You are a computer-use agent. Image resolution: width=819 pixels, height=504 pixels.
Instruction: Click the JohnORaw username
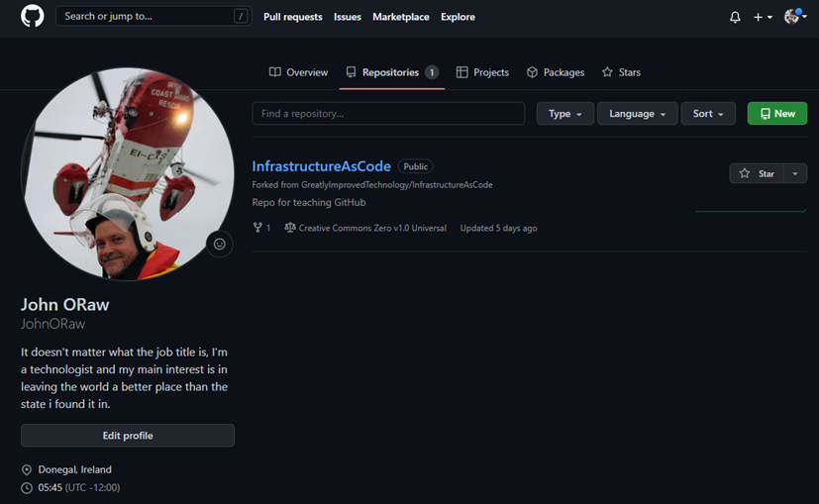(52, 324)
